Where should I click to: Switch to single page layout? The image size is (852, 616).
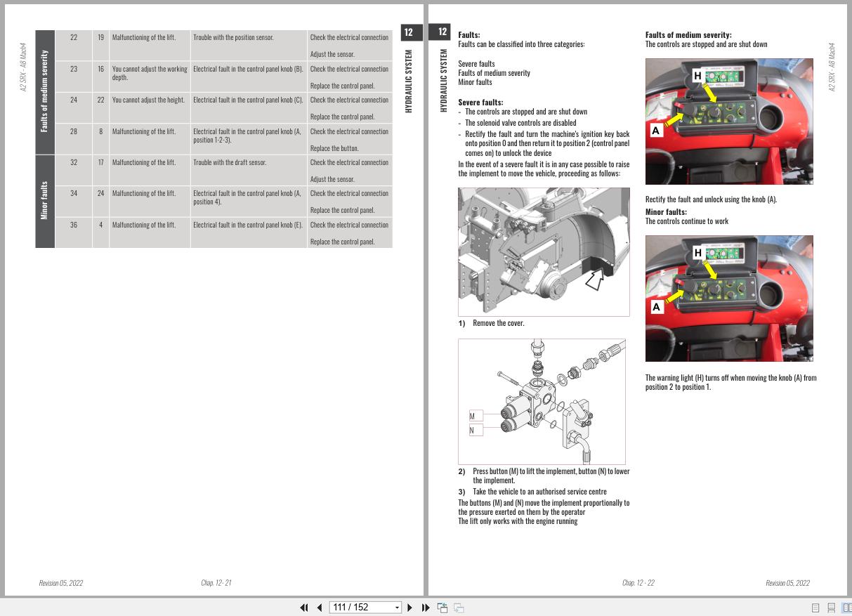(x=816, y=608)
